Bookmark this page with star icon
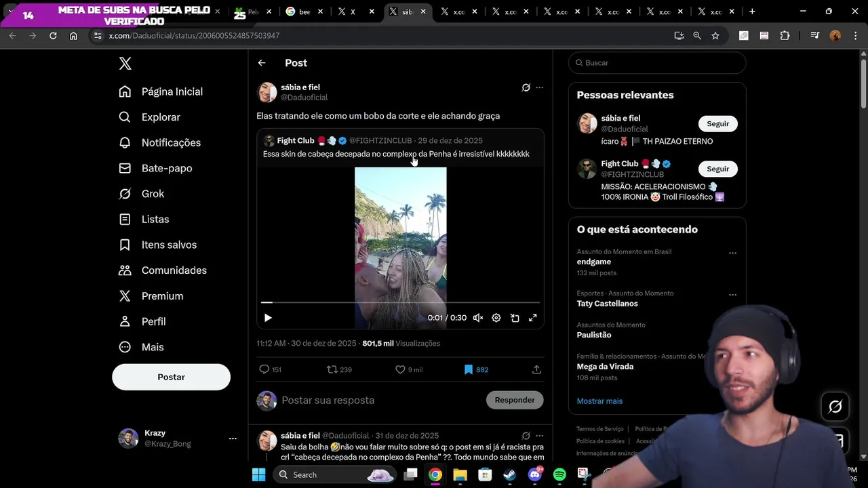This screenshot has height=488, width=868. click(x=715, y=35)
